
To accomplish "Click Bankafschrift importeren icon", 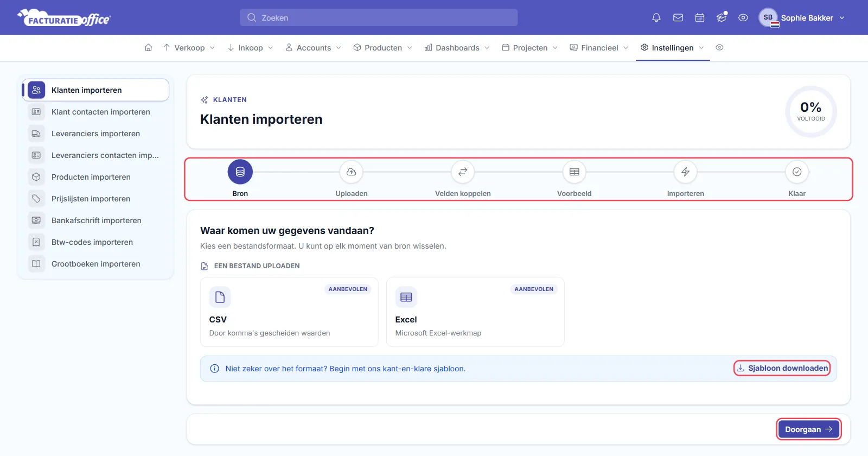I will pos(36,220).
